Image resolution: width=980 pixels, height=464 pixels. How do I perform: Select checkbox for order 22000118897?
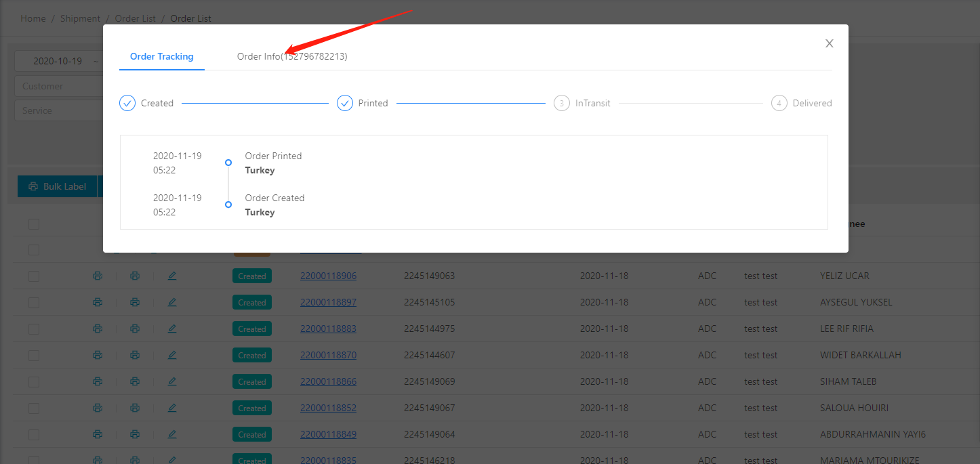click(34, 302)
